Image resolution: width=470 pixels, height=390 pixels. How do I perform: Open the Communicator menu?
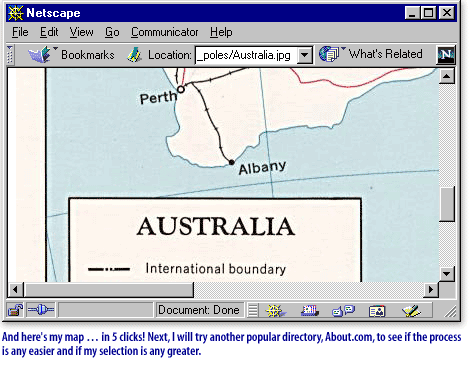click(165, 32)
